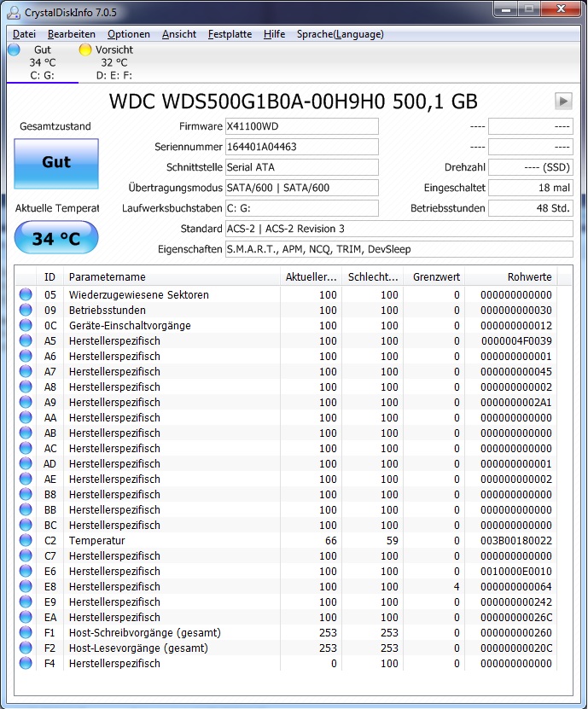Click status orb of row AB
Screen dimensions: 588x709
(26, 433)
